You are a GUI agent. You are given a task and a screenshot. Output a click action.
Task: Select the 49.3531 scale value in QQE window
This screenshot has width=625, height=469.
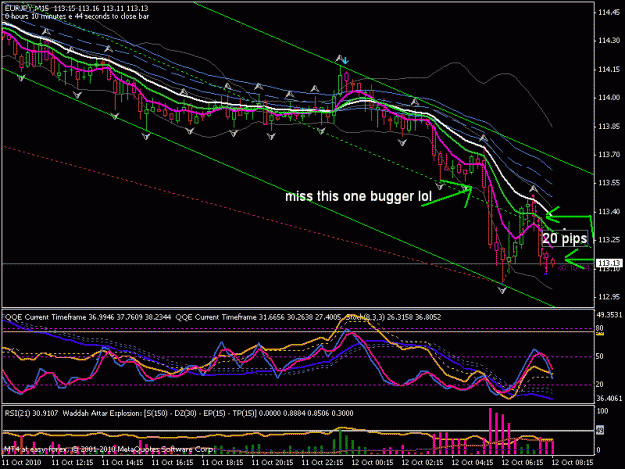(609, 315)
